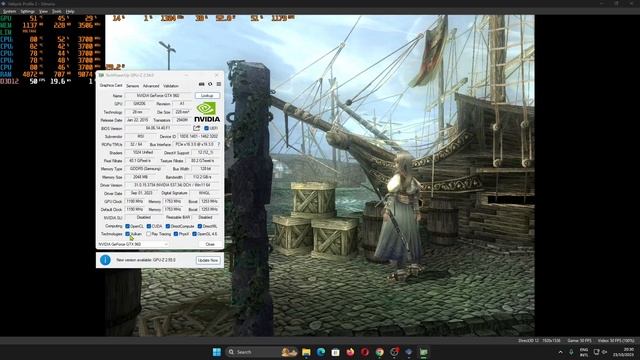Click the Device ID value field
640x360 pixels.
(x=199, y=136)
